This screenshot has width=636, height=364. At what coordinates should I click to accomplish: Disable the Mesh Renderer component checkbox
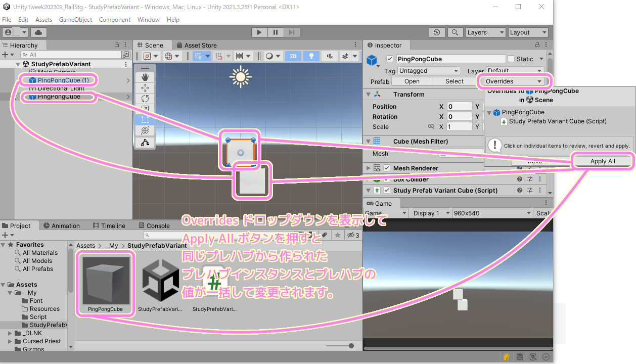pyautogui.click(x=387, y=168)
